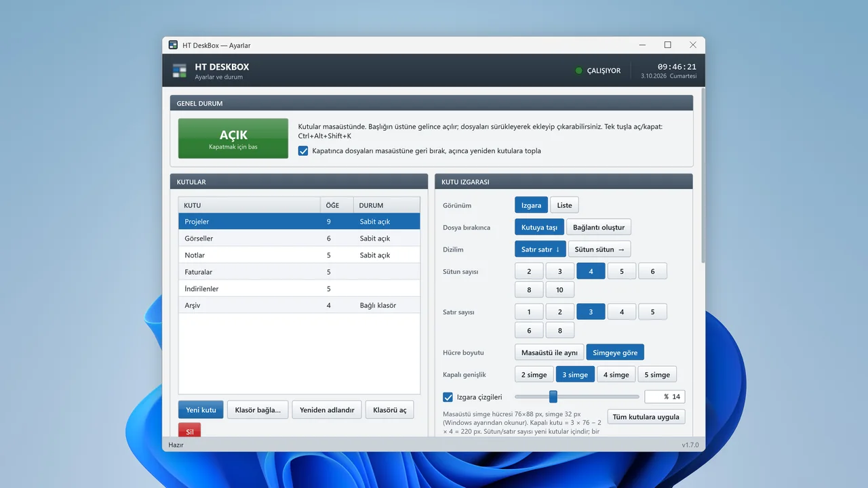Screen dimensions: 868x488
Task: Choose Simgeye göre cell size
Action: click(615, 352)
